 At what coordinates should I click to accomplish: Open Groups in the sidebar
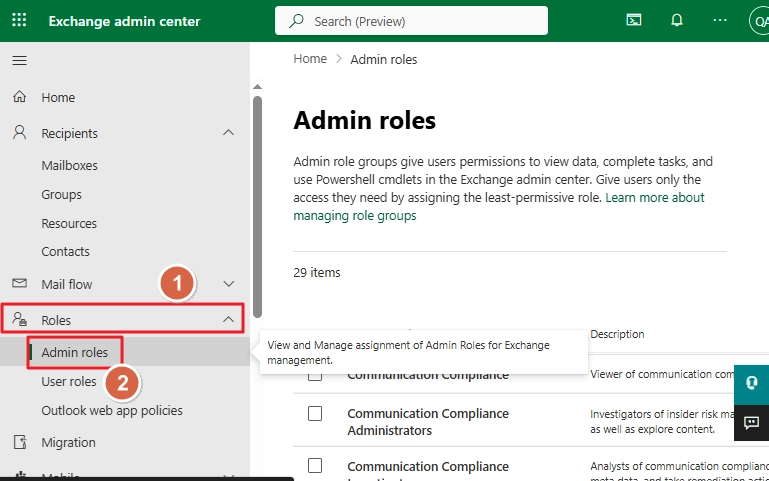(61, 195)
